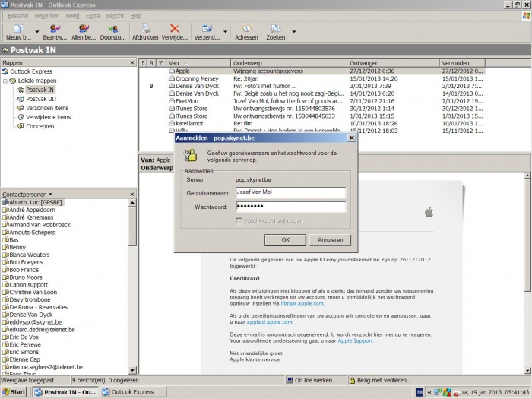This screenshot has height=399, width=532.
Task: Toggle the Wachtwoord onthouden checkbox
Action: click(239, 220)
